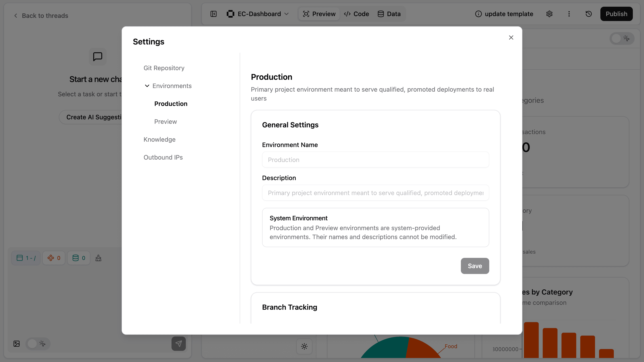Toggle the AI cursor switch near the composer
The height and width of the screenshot is (362, 644).
[38, 344]
